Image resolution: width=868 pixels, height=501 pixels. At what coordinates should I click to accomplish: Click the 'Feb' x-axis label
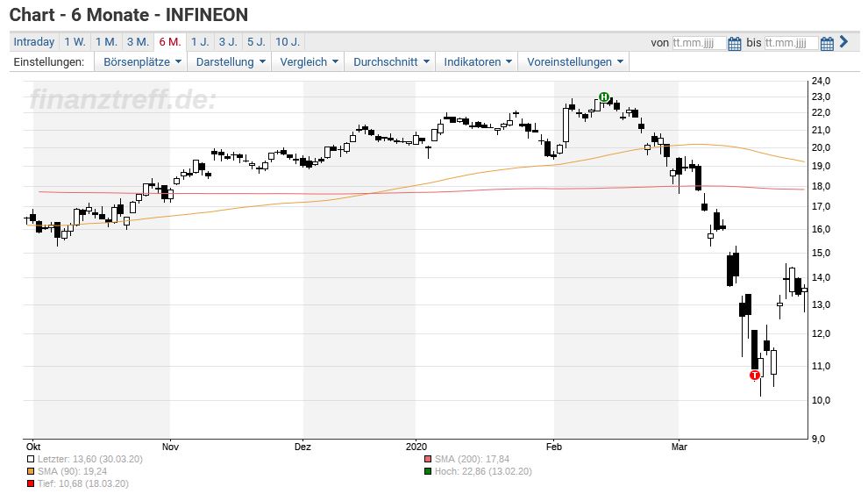[553, 447]
